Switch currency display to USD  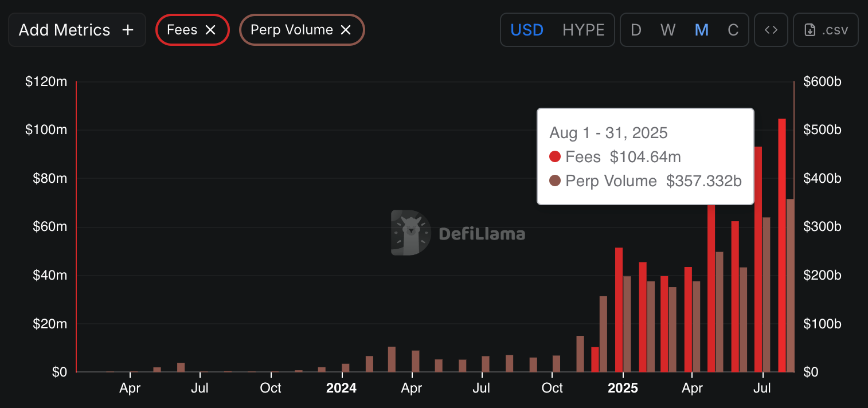coord(527,29)
